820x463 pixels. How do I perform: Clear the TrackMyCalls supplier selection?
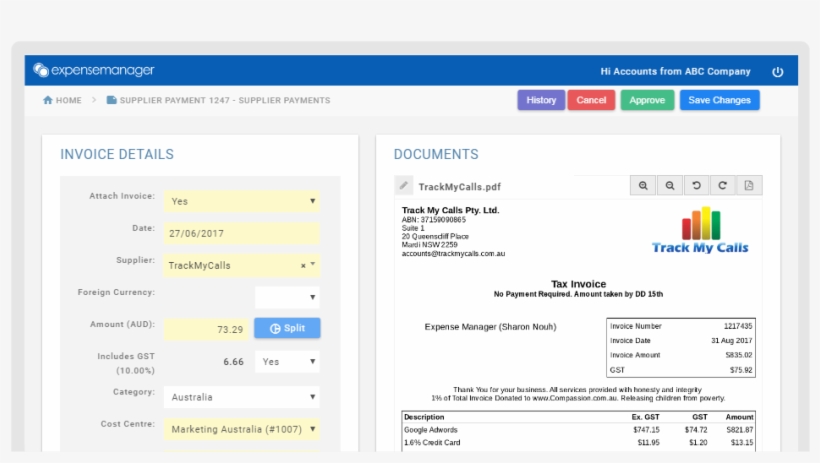point(303,266)
